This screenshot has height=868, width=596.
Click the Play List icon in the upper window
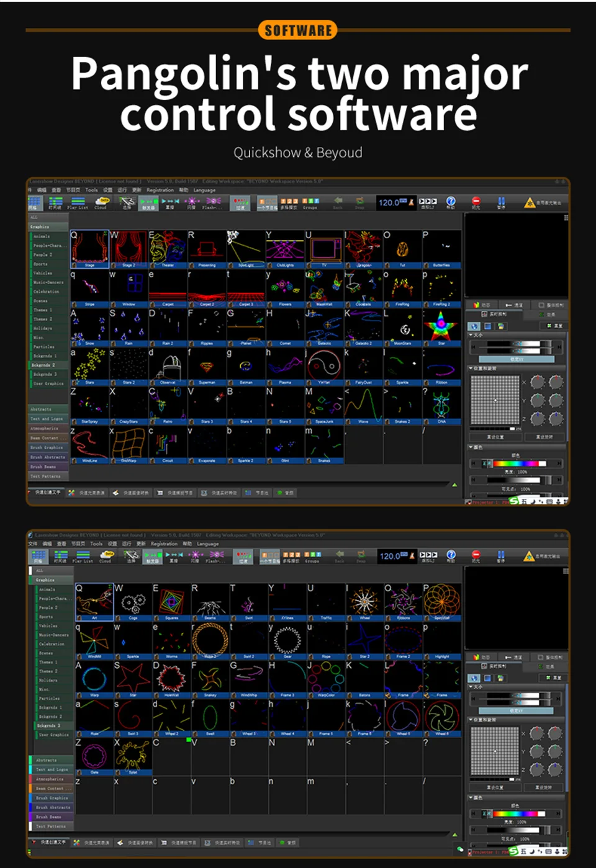(x=78, y=202)
